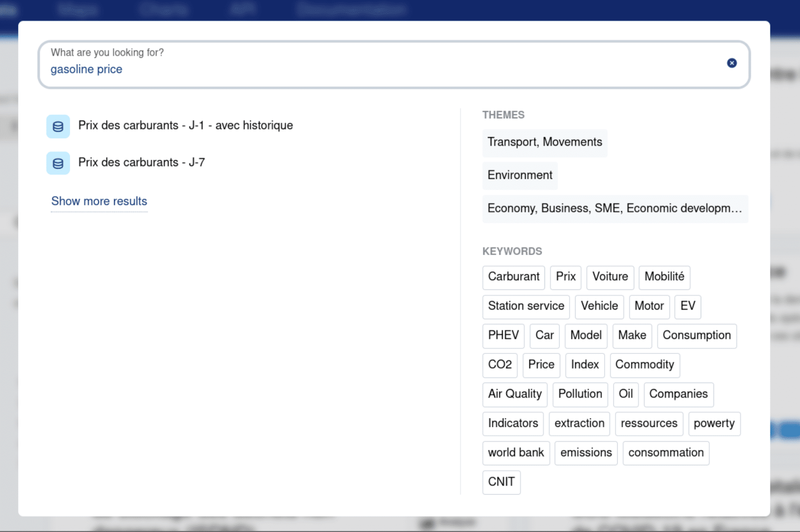This screenshot has width=800, height=532.
Task: Clear the search field with X icon
Action: point(732,63)
